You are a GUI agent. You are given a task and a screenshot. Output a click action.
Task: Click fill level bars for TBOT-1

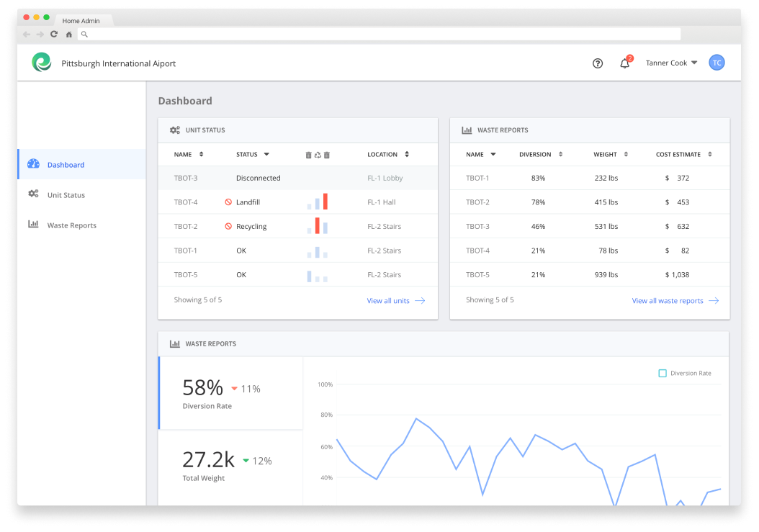[318, 252]
